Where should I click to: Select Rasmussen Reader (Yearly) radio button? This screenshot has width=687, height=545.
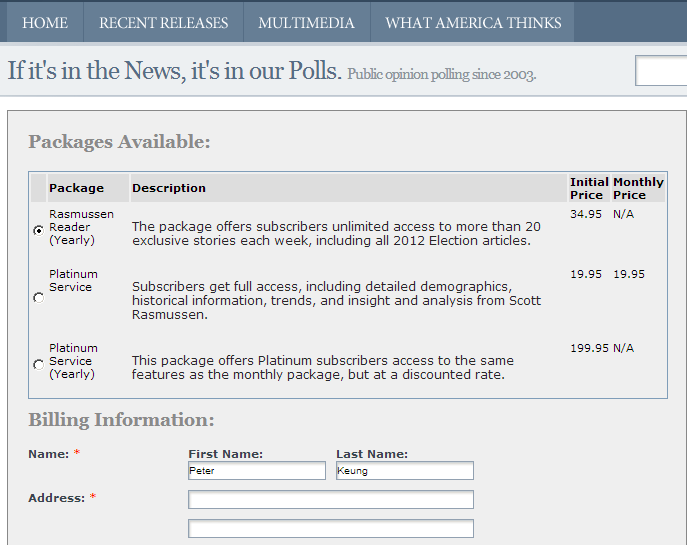(x=39, y=230)
